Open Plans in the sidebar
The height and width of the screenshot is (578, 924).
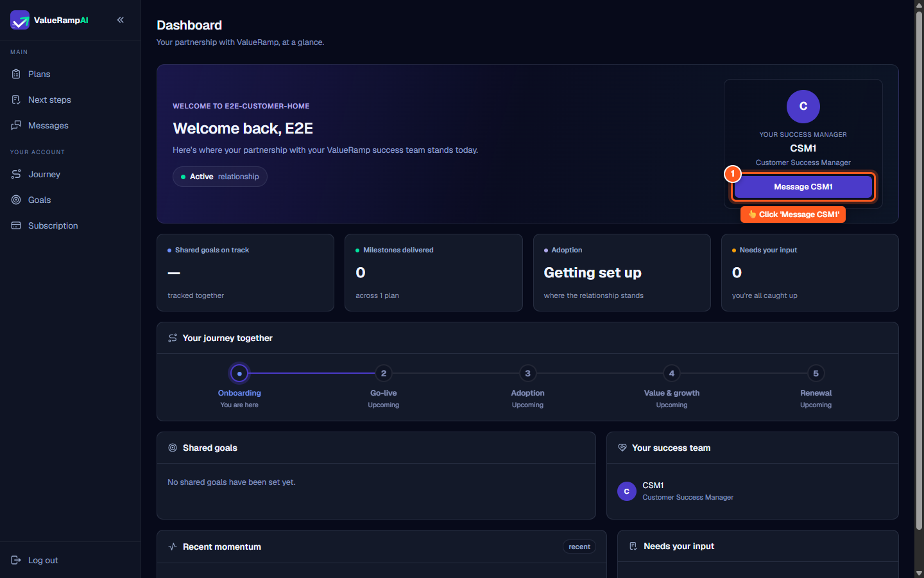pyautogui.click(x=71, y=74)
